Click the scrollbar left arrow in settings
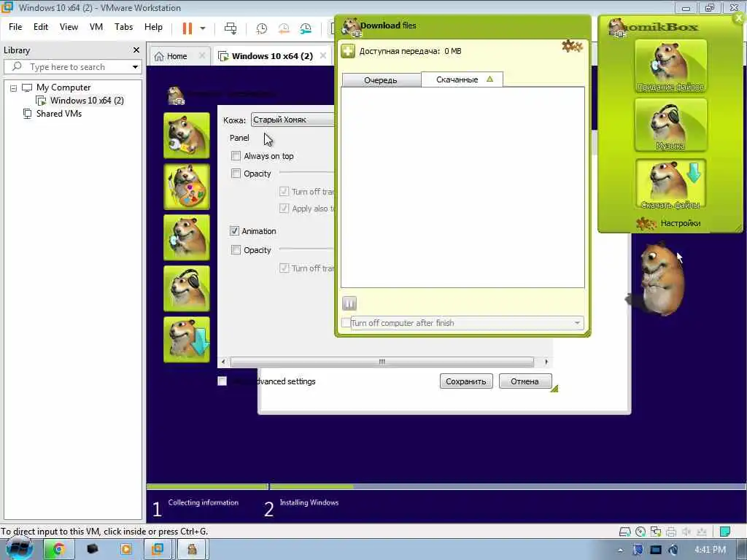 coord(223,362)
